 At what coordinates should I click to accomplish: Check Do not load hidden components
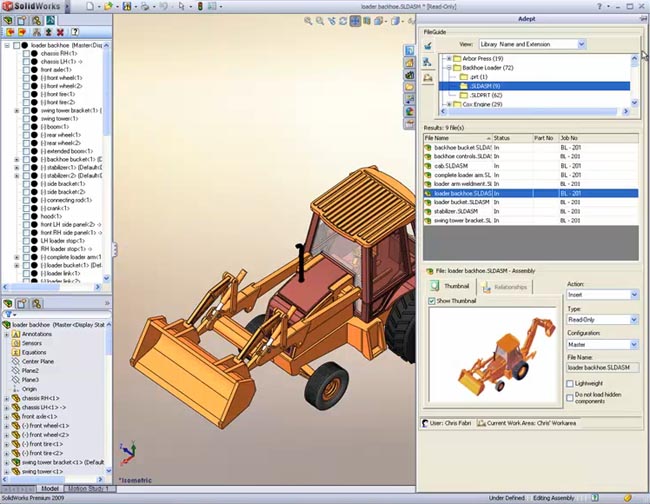tap(570, 398)
